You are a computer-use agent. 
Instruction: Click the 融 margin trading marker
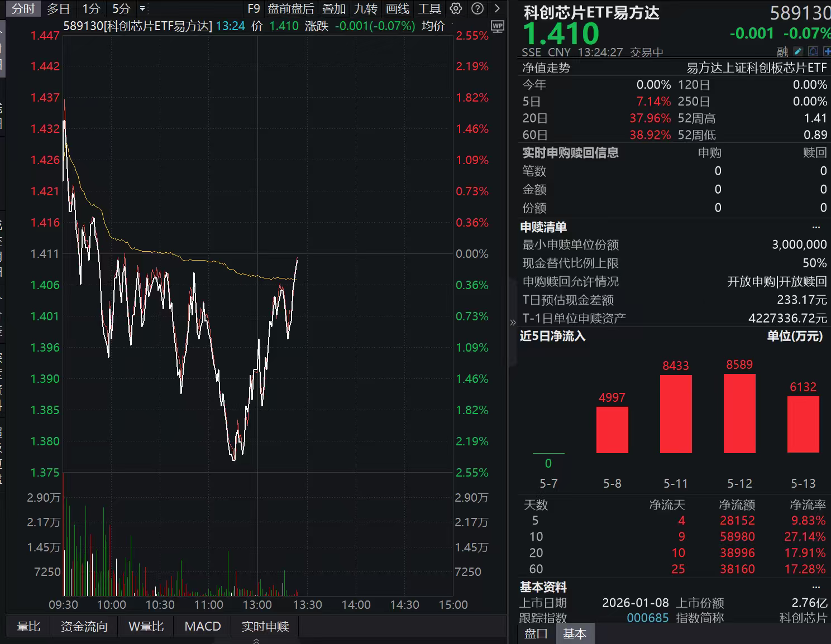point(782,52)
